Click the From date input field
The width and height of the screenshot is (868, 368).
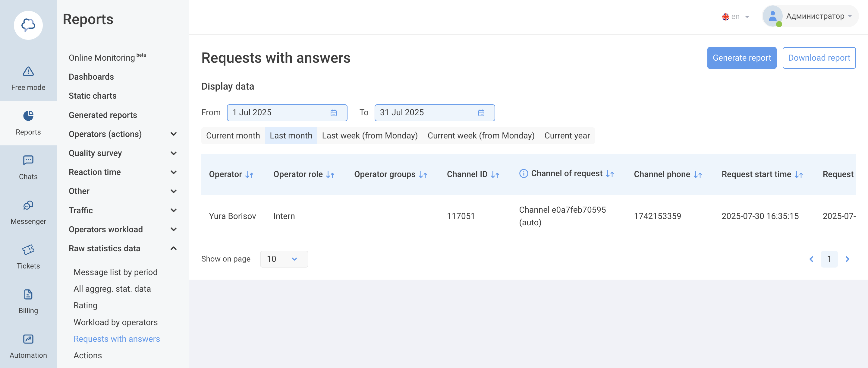(287, 113)
